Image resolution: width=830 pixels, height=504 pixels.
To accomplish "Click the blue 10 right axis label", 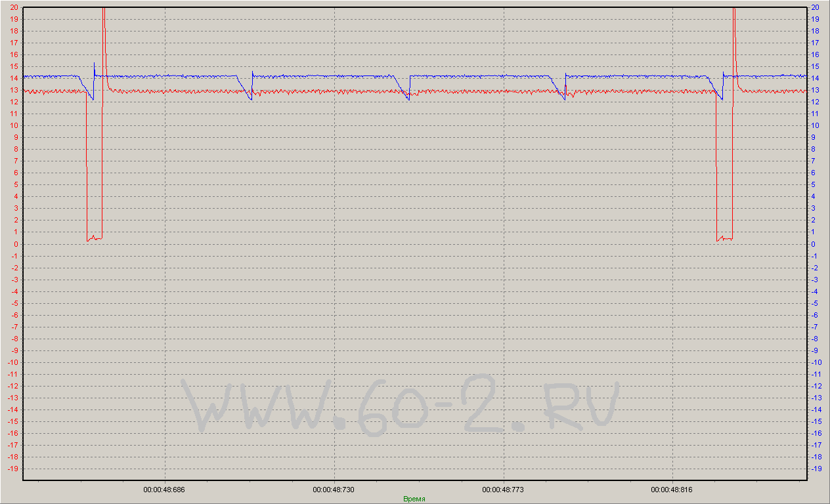I will 815,125.
